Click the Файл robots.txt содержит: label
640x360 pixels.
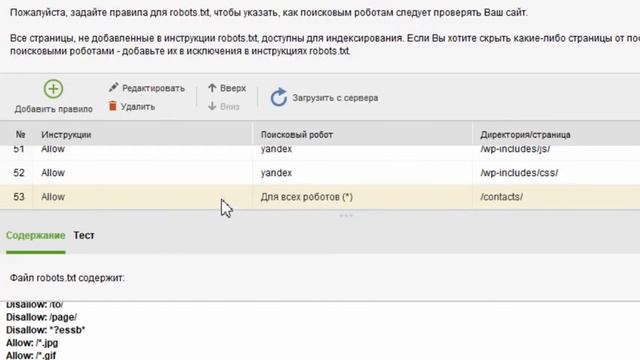click(x=67, y=278)
